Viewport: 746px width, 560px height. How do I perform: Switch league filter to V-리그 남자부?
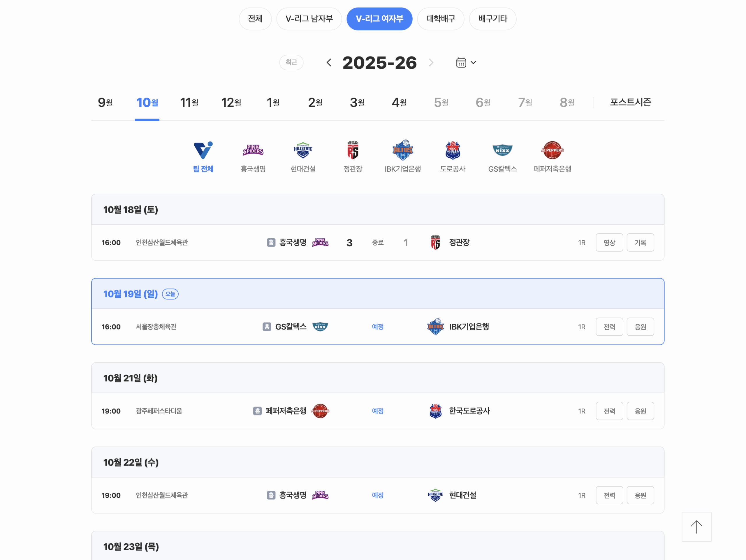309,19
